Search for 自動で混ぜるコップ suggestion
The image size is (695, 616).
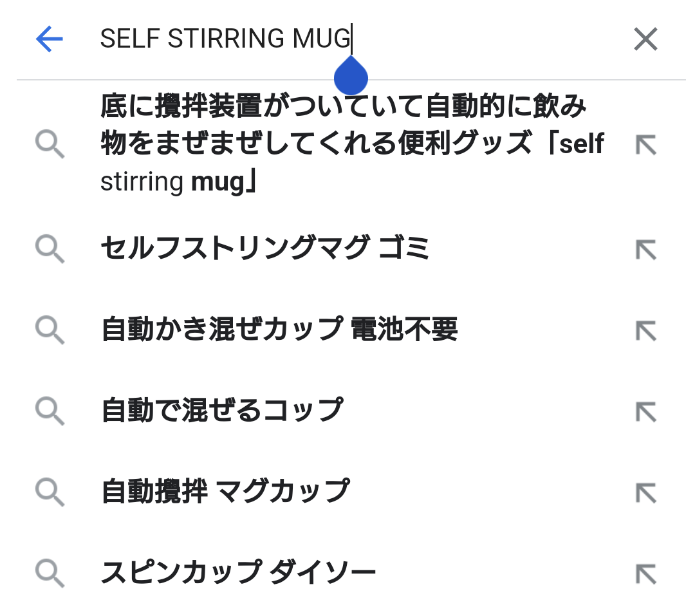(x=221, y=410)
